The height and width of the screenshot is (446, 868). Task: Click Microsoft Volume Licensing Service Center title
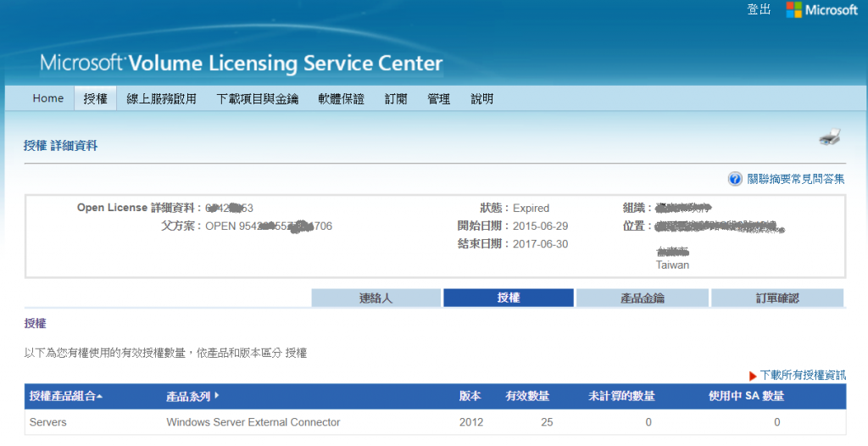242,63
